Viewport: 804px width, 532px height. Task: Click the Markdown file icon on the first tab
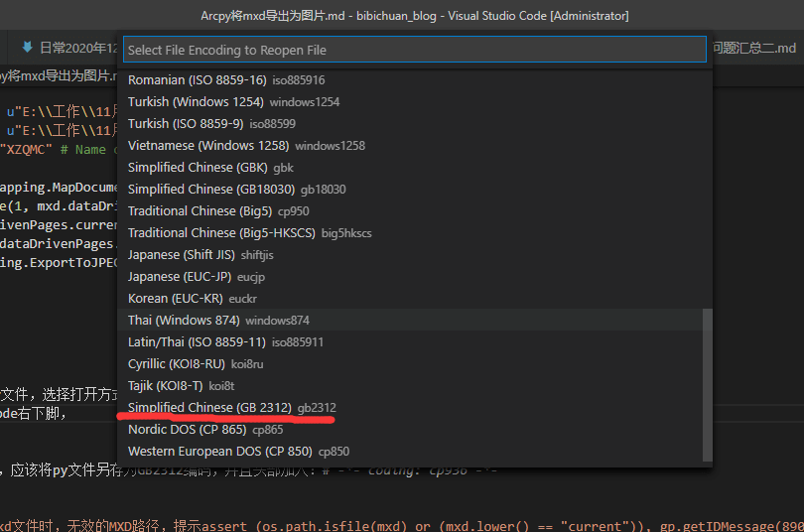(26, 48)
